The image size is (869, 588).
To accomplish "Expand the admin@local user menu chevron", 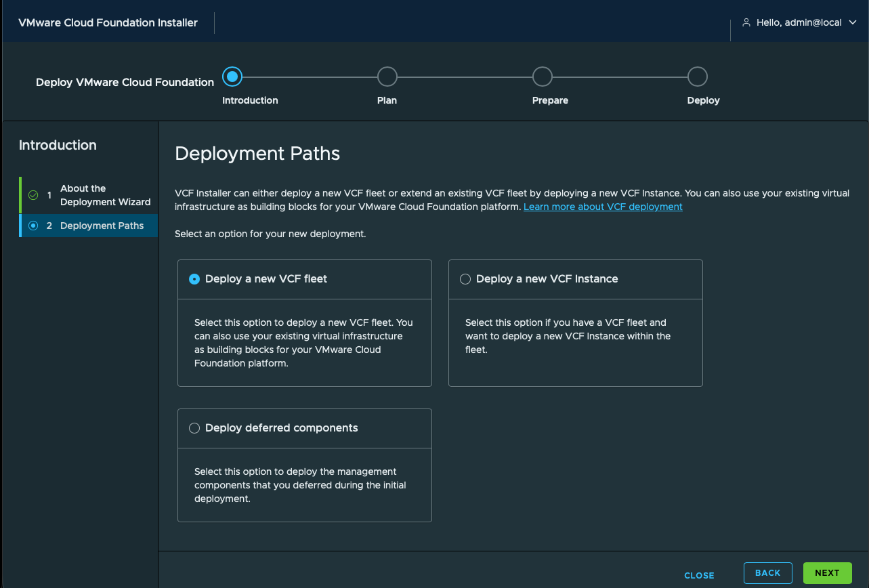I will pos(852,22).
